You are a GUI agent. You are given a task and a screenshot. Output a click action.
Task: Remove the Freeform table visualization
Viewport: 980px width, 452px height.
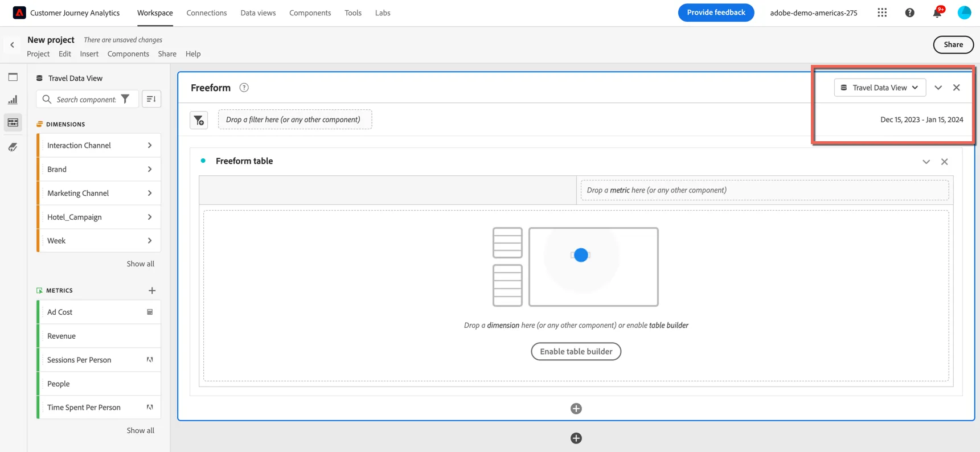(x=945, y=162)
